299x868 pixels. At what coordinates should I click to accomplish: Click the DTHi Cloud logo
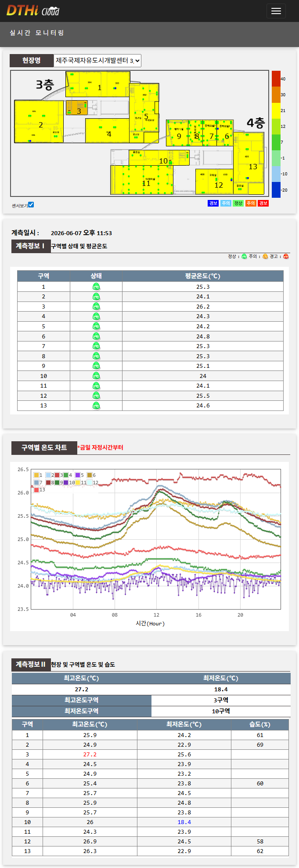pos(32,11)
